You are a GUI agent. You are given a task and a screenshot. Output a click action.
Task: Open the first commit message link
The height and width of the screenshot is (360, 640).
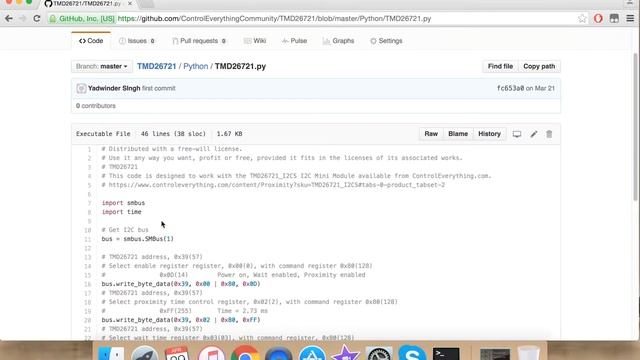point(159,88)
